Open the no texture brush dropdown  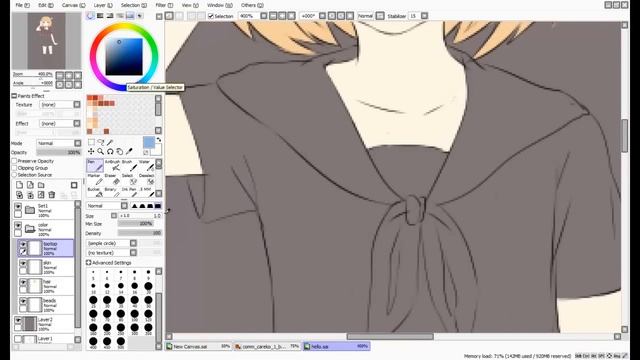[111, 253]
